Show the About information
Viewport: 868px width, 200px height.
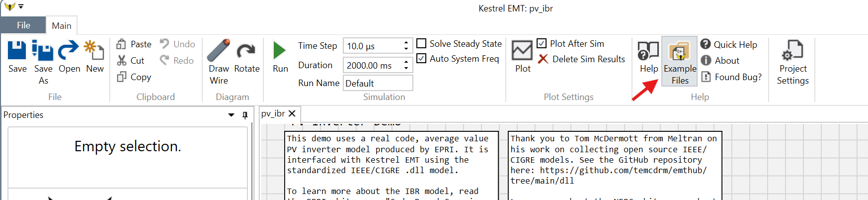720,60
